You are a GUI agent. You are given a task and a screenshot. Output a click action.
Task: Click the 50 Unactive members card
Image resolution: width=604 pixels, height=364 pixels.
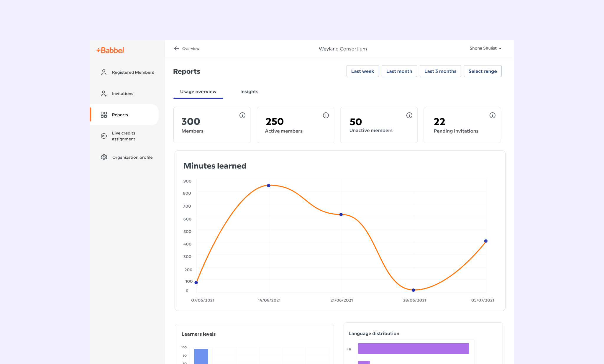click(x=379, y=125)
